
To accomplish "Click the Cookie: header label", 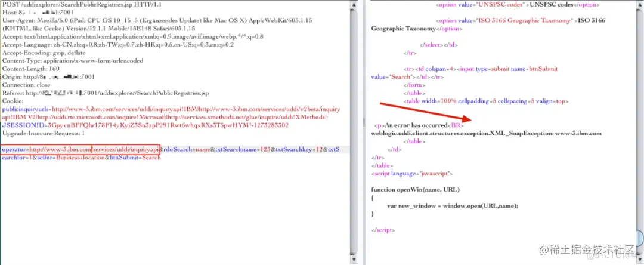I will pos(13,101).
